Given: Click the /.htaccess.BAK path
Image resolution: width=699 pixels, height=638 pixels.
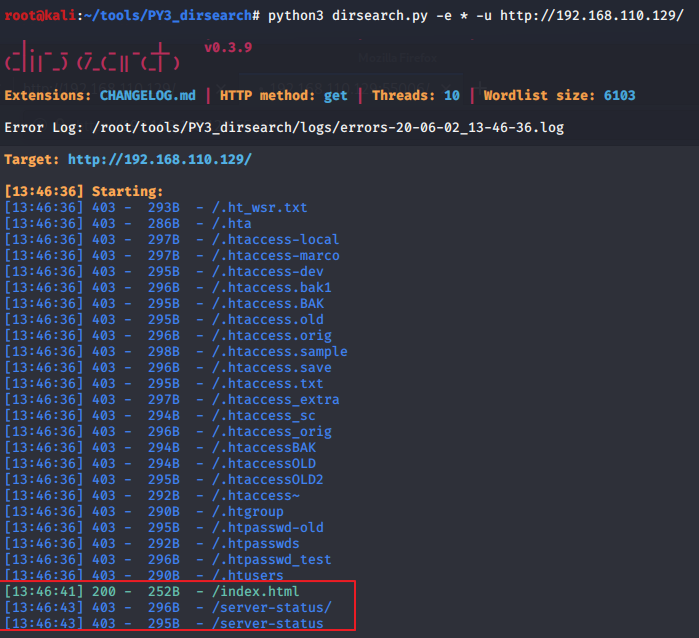Looking at the screenshot, I should pyautogui.click(x=267, y=304).
